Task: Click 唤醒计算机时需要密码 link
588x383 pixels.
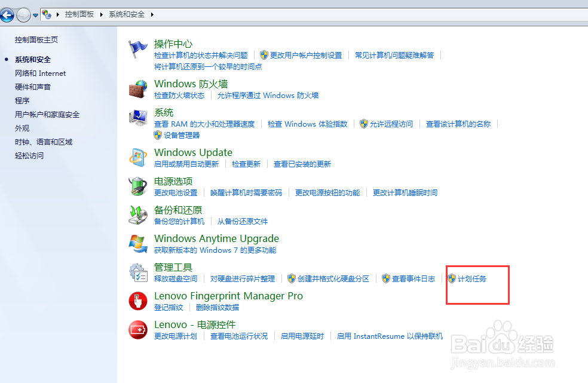Action: click(246, 192)
